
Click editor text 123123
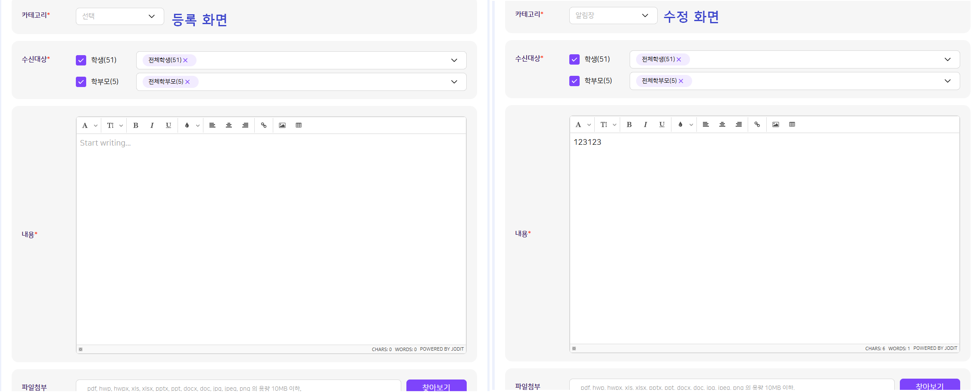coord(587,142)
